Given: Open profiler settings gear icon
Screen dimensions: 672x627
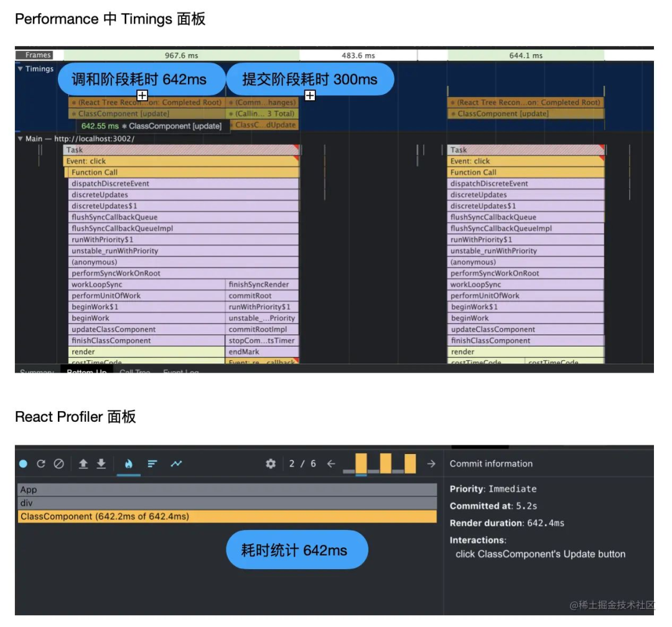Looking at the screenshot, I should click(271, 463).
